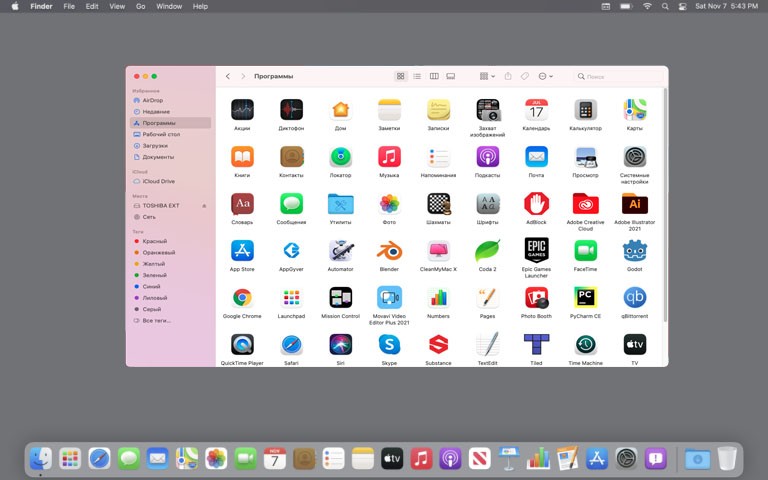Open the Help menu
Screen dimensions: 768x480
tap(200, 6)
